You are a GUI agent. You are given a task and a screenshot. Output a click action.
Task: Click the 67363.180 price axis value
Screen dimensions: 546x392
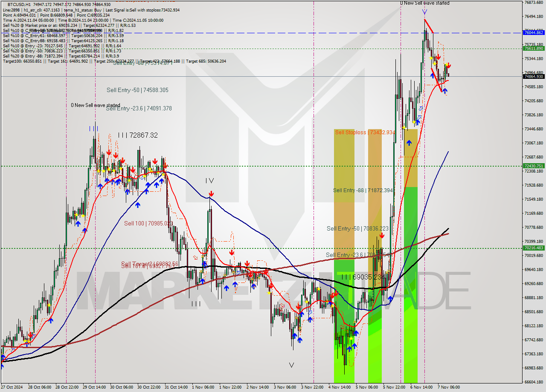coord(534,354)
